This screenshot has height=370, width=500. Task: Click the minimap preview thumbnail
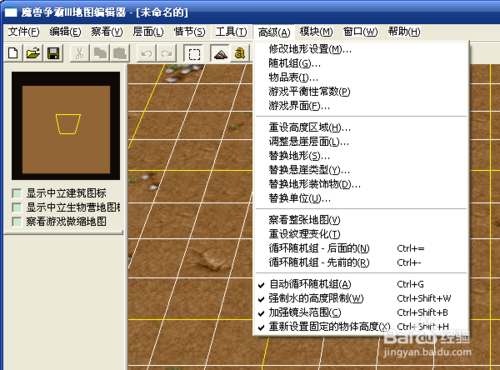pos(66,126)
